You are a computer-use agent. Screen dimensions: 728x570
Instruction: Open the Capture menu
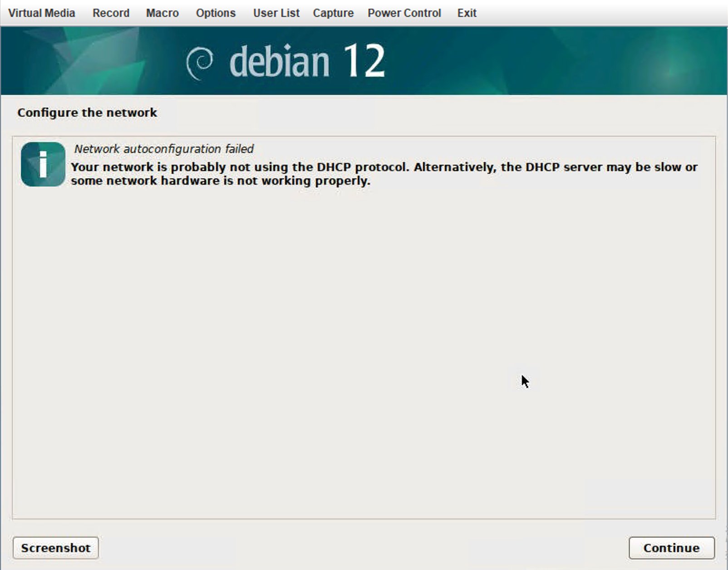click(333, 13)
